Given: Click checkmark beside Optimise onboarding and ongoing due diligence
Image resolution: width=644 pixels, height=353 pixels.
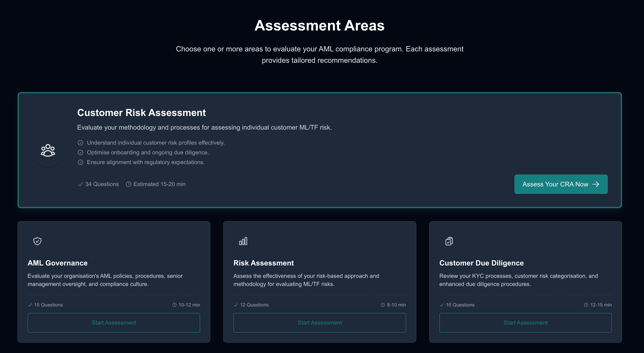Looking at the screenshot, I should click(x=80, y=152).
